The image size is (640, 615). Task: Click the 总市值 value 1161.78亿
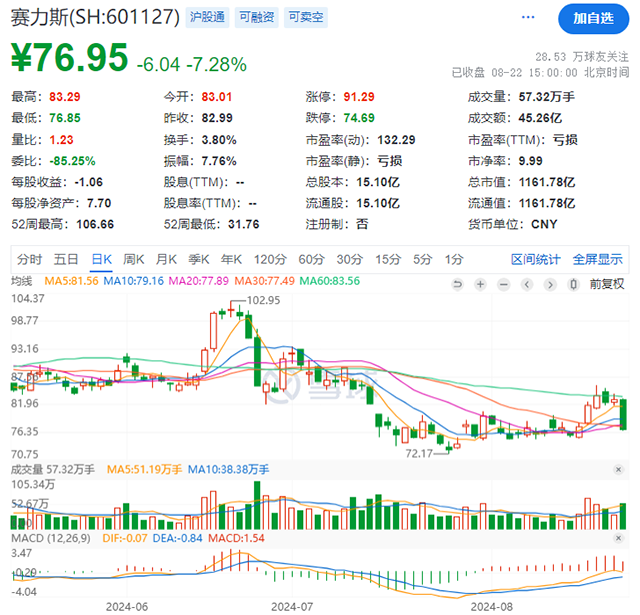coord(547,182)
